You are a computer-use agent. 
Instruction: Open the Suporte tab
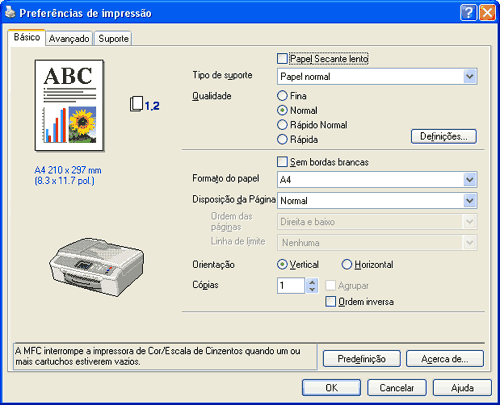(113, 39)
